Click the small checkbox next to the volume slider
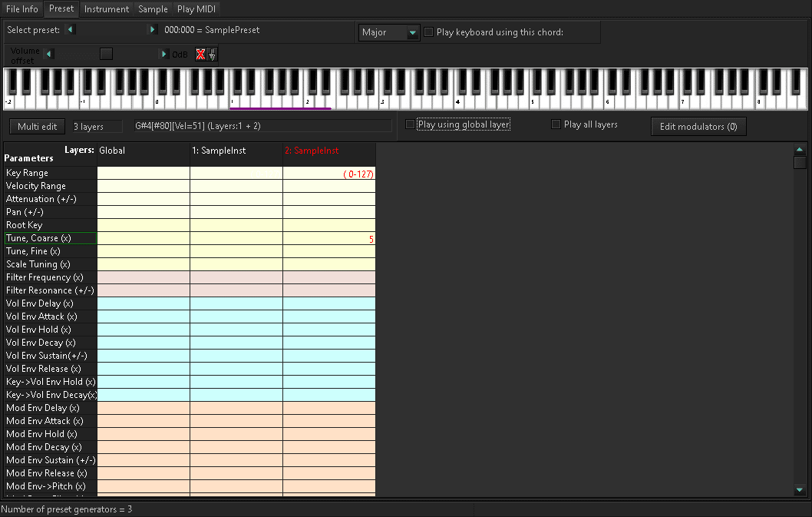This screenshot has height=517, width=812. pyautogui.click(x=106, y=54)
